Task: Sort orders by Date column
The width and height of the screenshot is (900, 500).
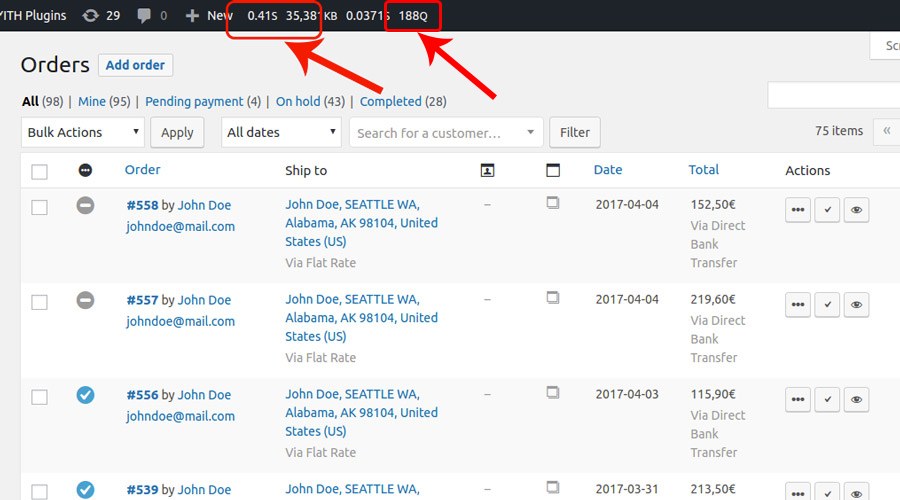Action: pyautogui.click(x=608, y=170)
